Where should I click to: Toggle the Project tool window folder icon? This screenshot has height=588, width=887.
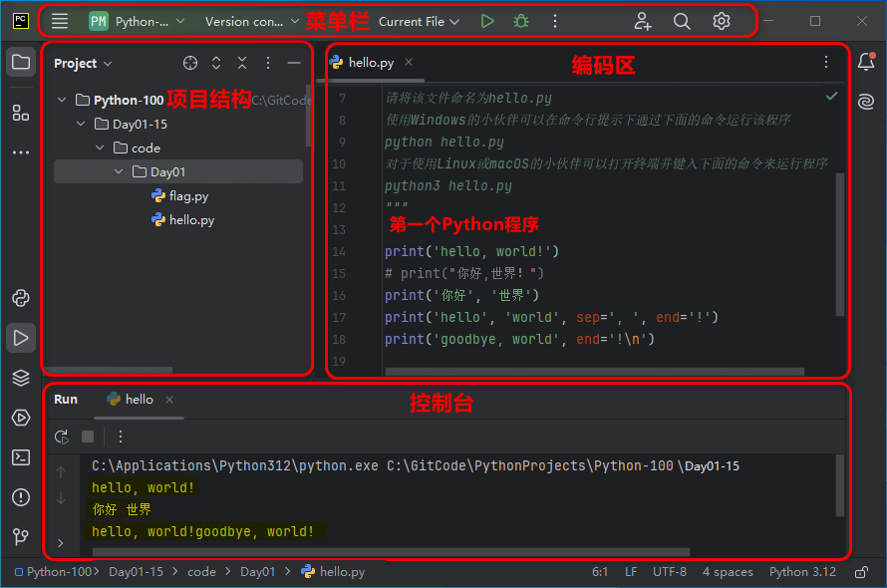point(20,62)
